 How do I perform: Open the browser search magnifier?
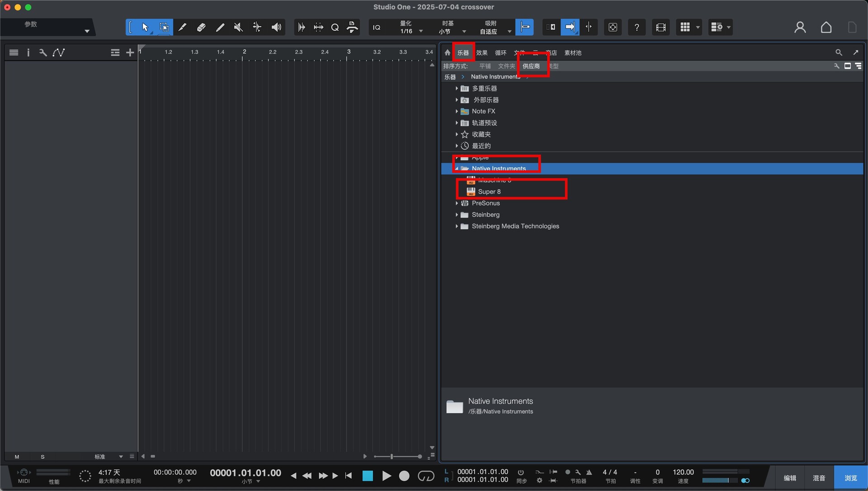[839, 52]
